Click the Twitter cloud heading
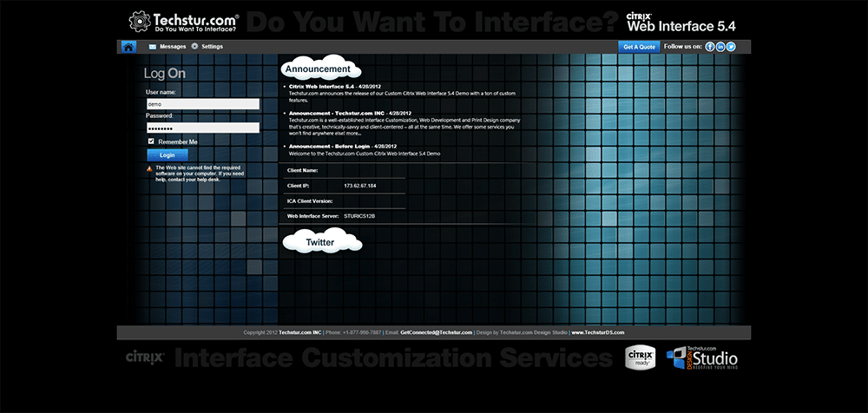 (x=322, y=242)
